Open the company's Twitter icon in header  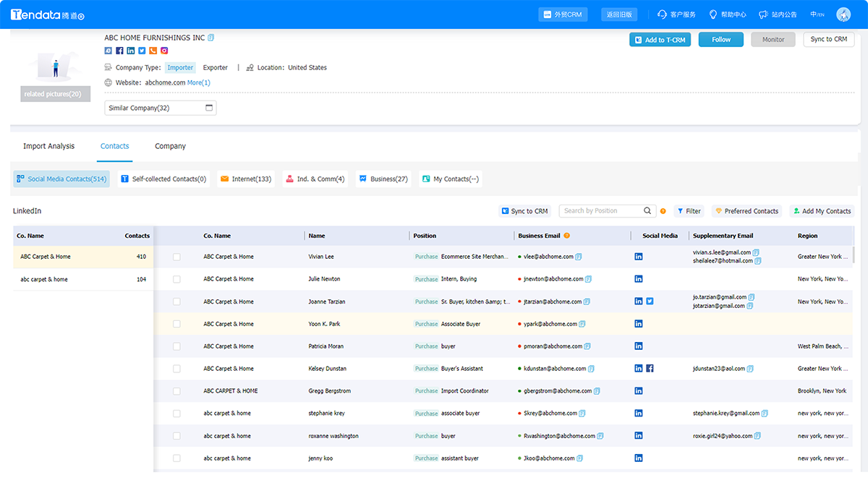142,51
